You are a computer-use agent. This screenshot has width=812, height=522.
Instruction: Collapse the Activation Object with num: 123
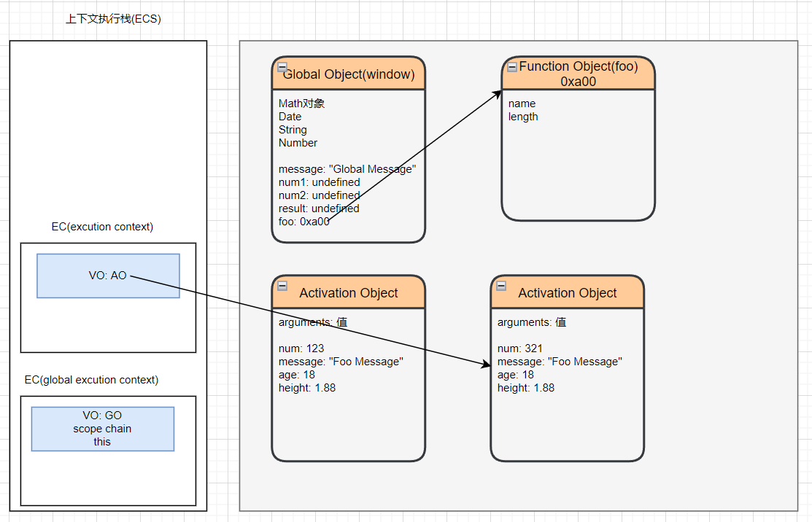point(282,286)
